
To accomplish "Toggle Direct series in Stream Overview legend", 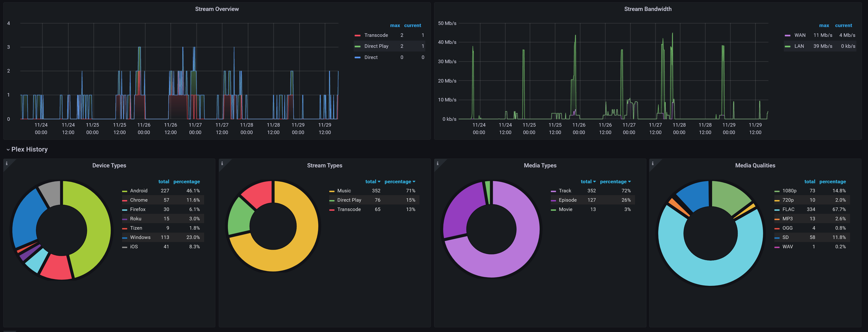I will [371, 58].
